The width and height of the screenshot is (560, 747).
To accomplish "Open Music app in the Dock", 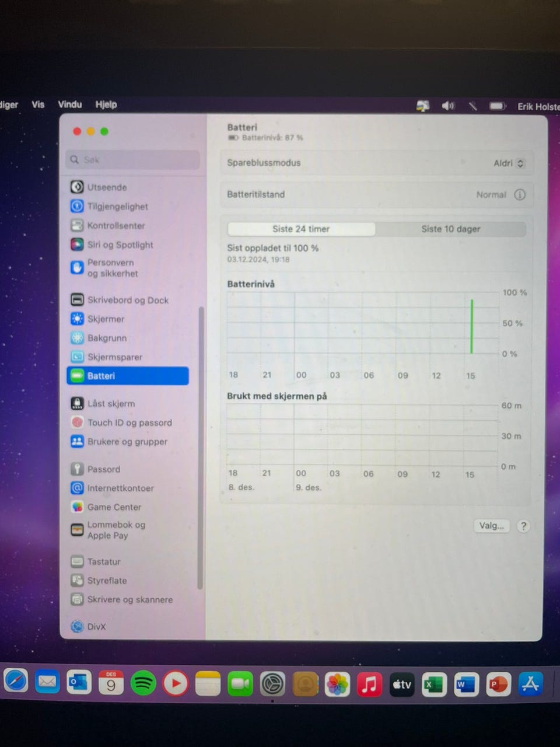I will 369,684.
